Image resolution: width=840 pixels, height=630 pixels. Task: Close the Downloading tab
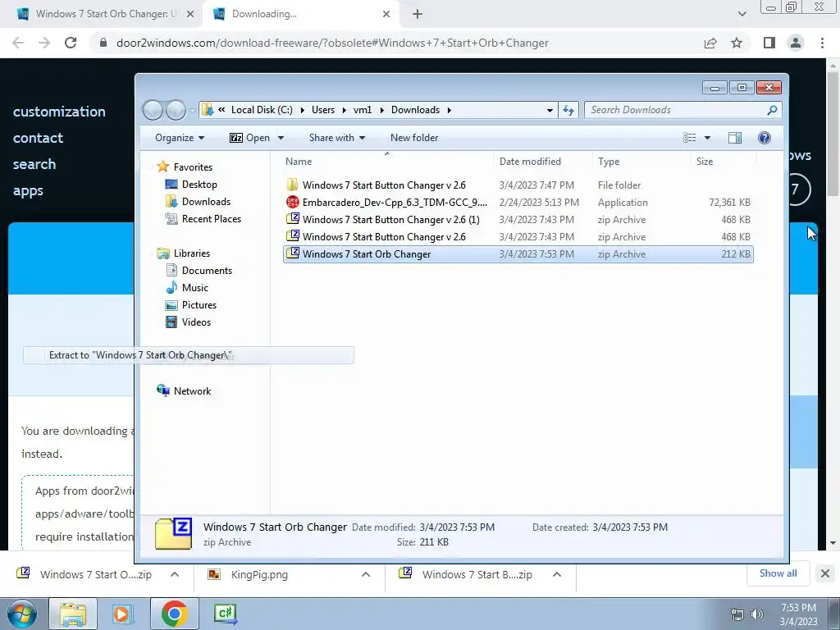(386, 15)
